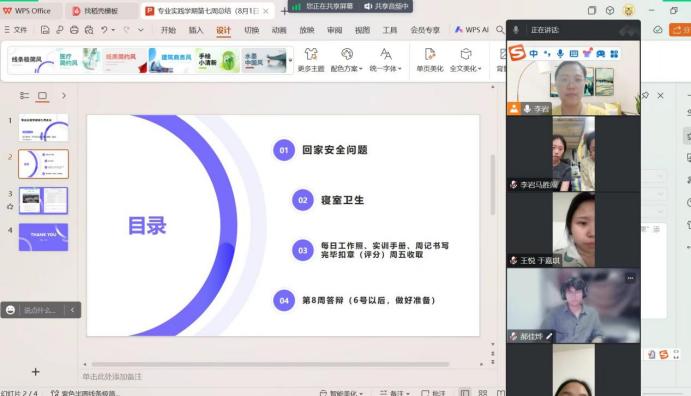The image size is (691, 396).
Task: Click the vertical scrollbar beside the slide
Action: [x=493, y=185]
